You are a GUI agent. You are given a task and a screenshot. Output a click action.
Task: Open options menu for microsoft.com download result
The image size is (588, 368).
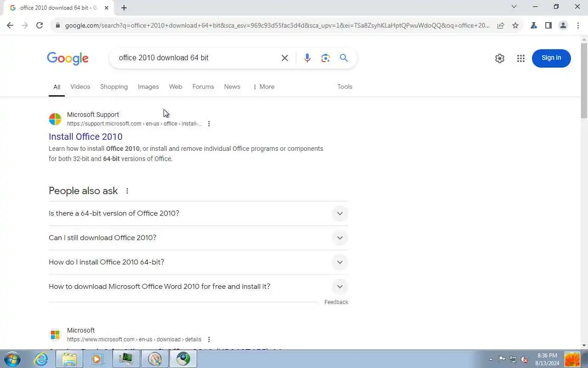(209, 339)
